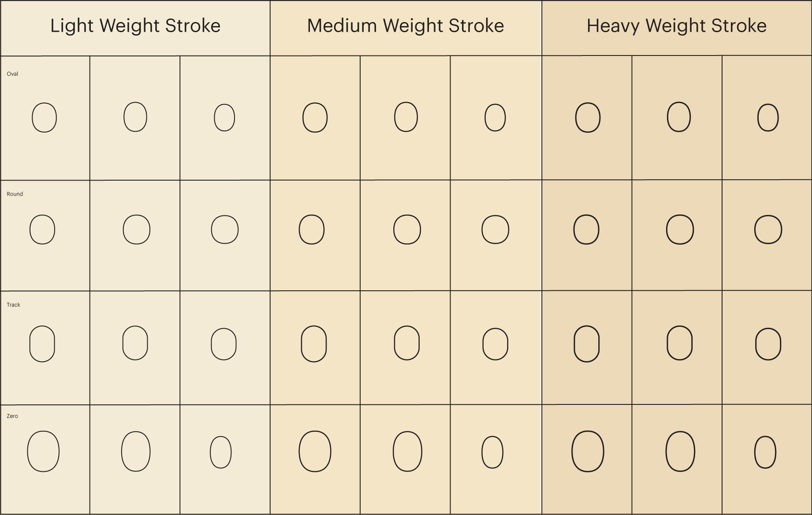Click the Zero row label
812x515 pixels.
[12, 416]
